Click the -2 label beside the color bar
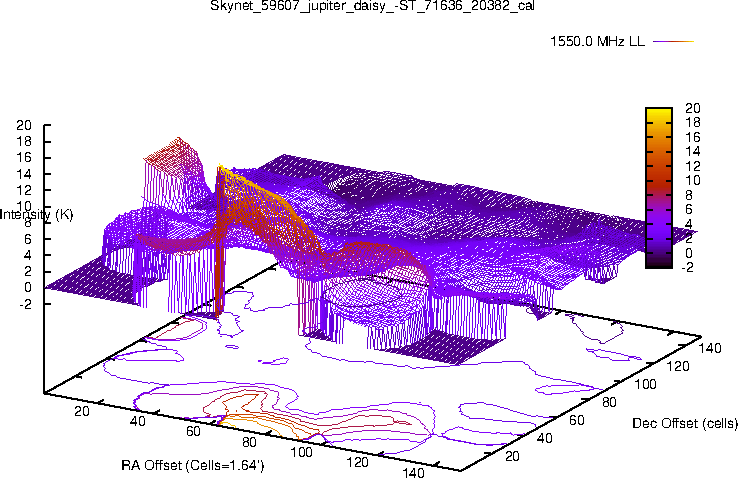The image size is (738, 478). coord(687,267)
